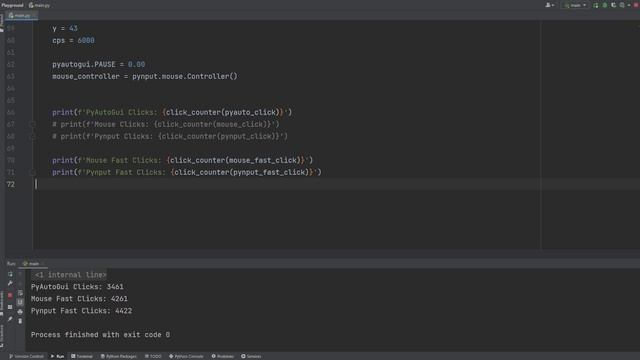
Task: Click the fold marker at line 68
Action: [33, 136]
